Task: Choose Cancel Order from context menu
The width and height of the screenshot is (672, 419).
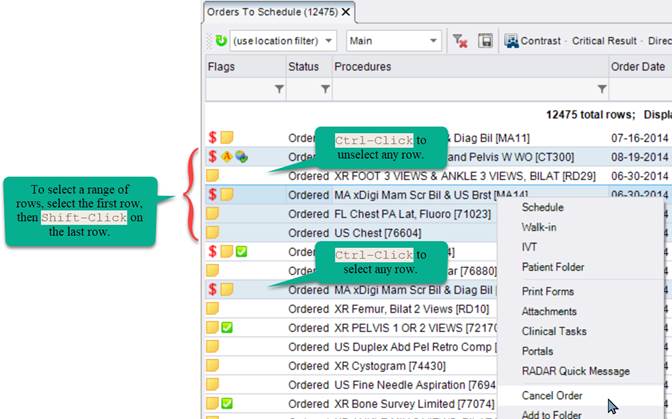Action: tap(551, 395)
